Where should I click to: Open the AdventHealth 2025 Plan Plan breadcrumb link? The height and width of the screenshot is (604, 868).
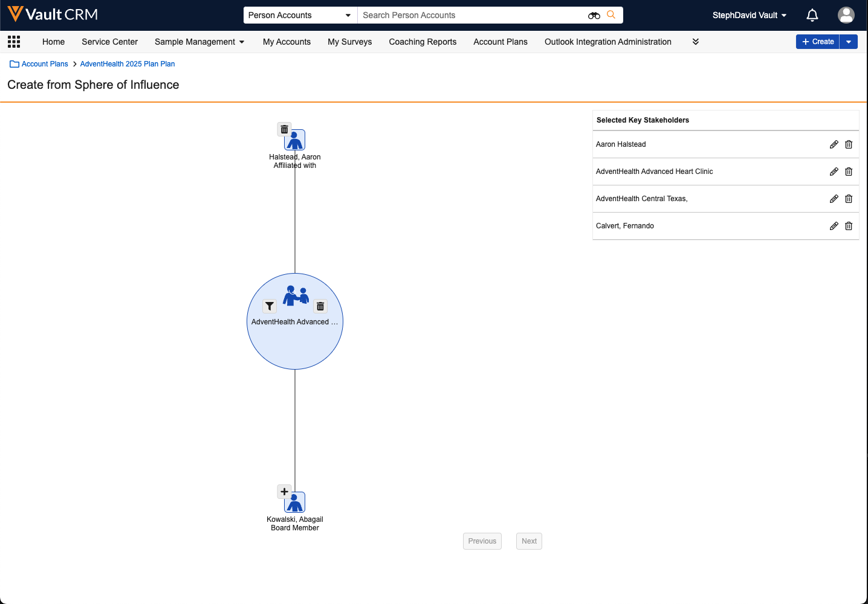click(128, 64)
